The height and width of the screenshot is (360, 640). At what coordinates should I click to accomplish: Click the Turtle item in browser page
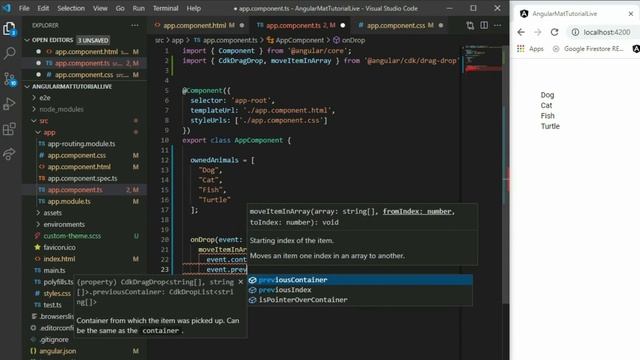point(550,126)
